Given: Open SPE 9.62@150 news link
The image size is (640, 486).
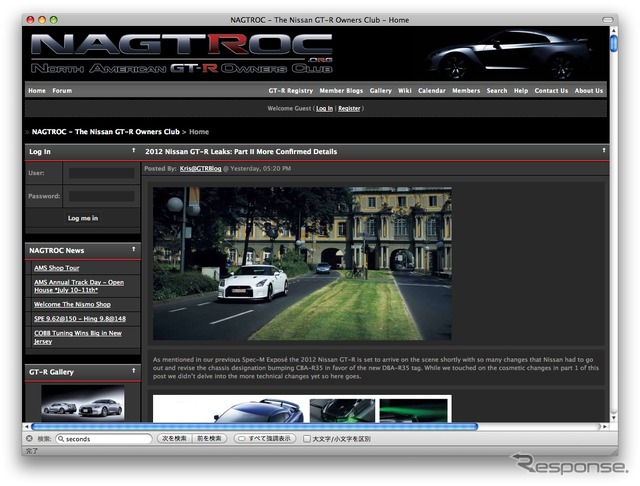Looking at the screenshot, I should pos(80,319).
